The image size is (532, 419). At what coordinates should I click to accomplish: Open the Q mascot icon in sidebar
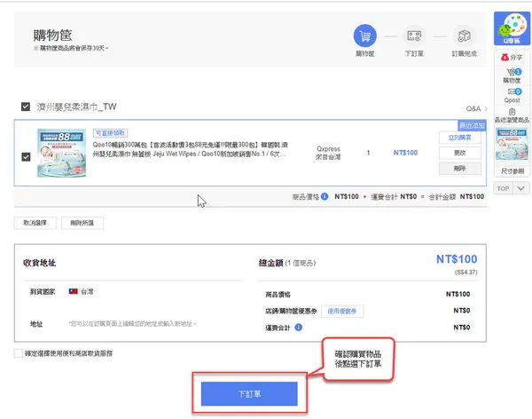[x=512, y=28]
